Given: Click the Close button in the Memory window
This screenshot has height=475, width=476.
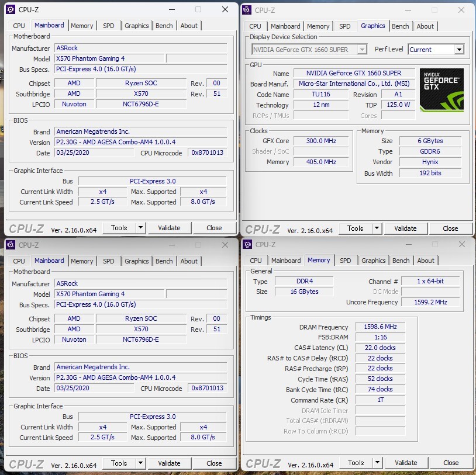Looking at the screenshot, I should 451,463.
